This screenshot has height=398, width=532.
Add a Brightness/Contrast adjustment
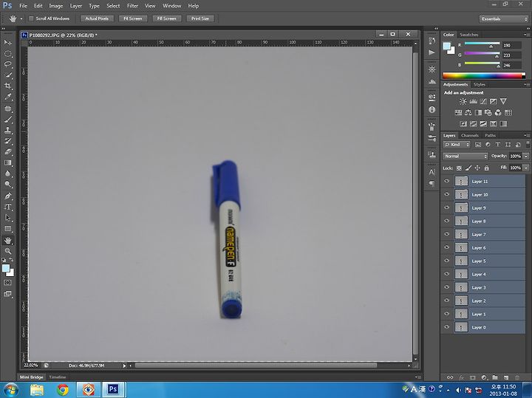coord(463,101)
